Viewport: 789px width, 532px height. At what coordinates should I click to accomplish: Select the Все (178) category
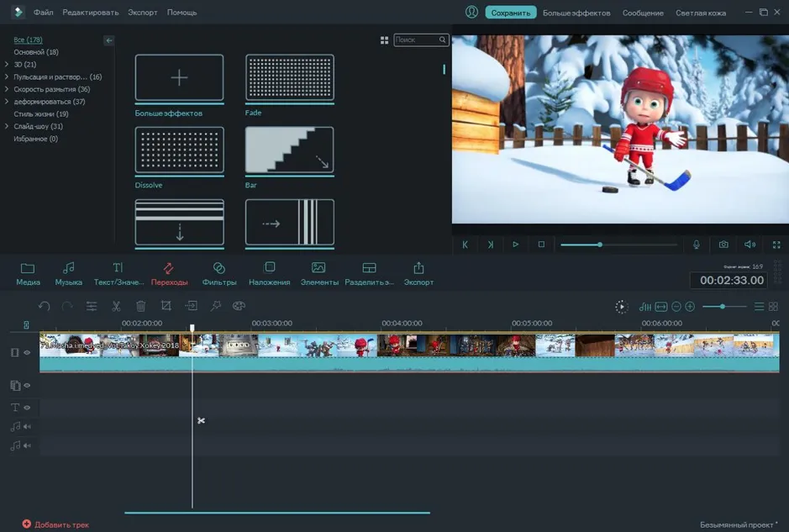[29, 40]
